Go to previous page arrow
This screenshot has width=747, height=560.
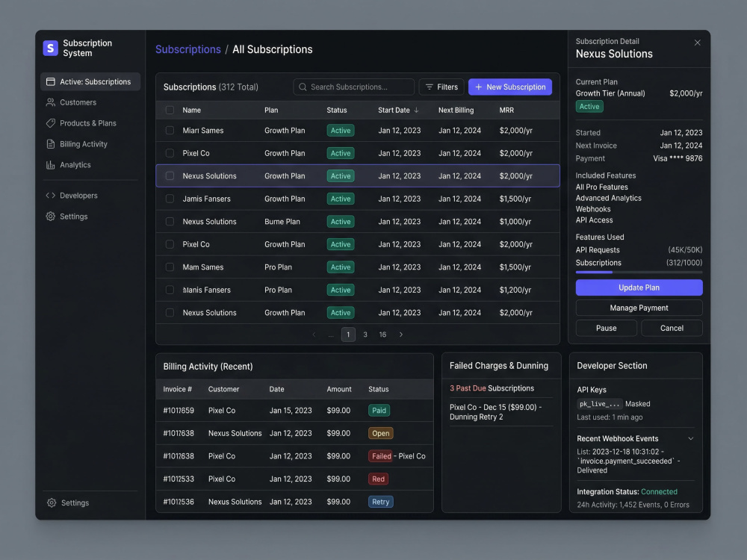(x=314, y=335)
